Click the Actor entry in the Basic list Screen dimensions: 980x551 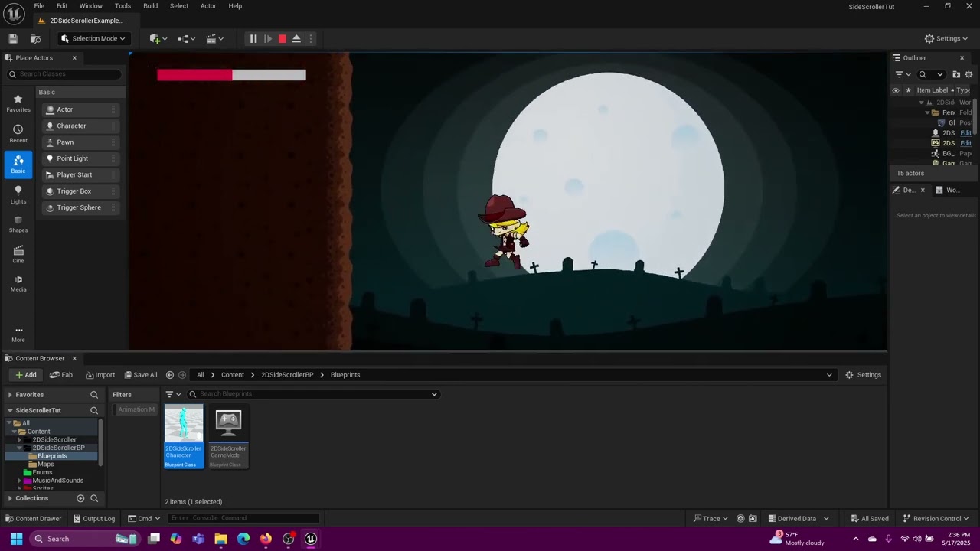pyautogui.click(x=80, y=109)
